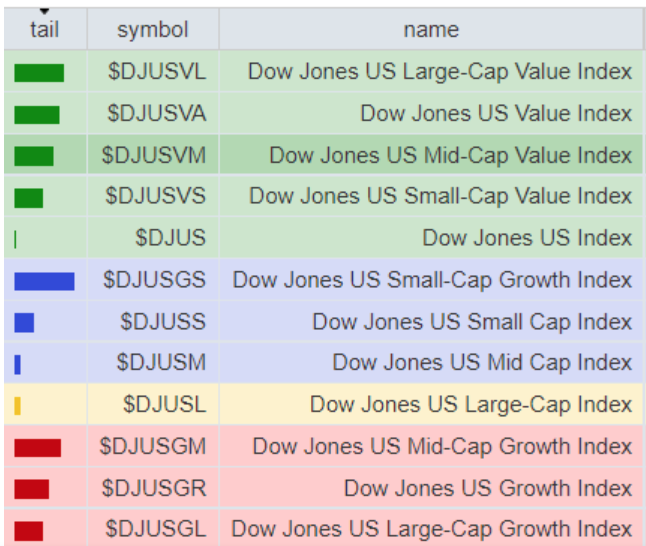Open Dow Jones US Large-Cap Value Index row
Image resolution: width=646 pixels, height=546 pixels.
tap(439, 72)
